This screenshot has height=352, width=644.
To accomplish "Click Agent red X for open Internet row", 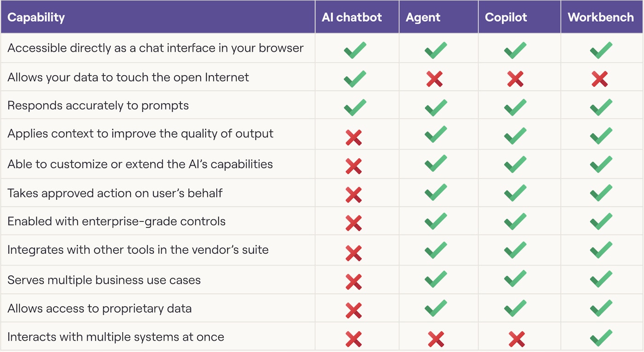I will (435, 79).
